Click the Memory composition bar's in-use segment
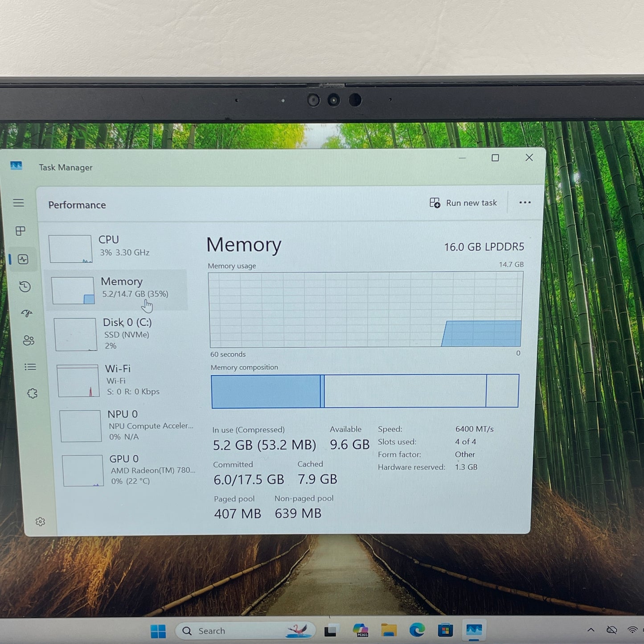Viewport: 644px width, 644px height. tap(266, 391)
